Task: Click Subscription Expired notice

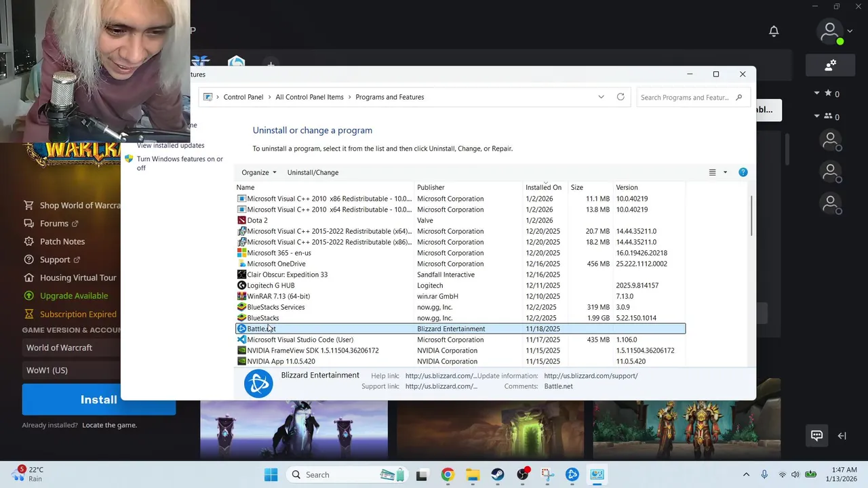Action: point(70,314)
